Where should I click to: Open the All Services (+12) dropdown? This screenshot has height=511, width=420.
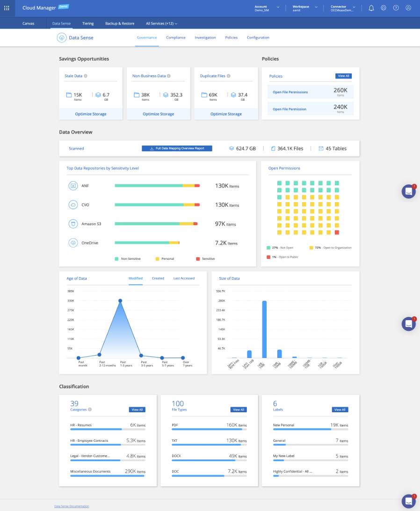click(161, 23)
